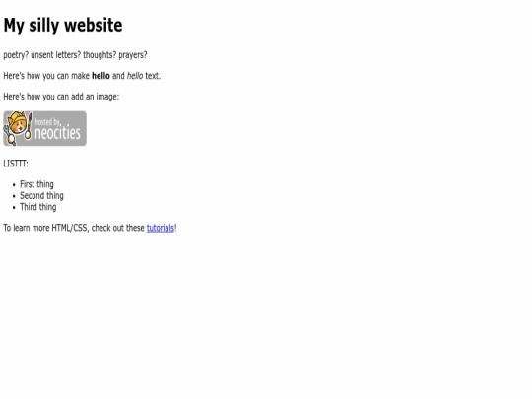
Task: Select the 'Second thing' list item
Action: (x=41, y=195)
